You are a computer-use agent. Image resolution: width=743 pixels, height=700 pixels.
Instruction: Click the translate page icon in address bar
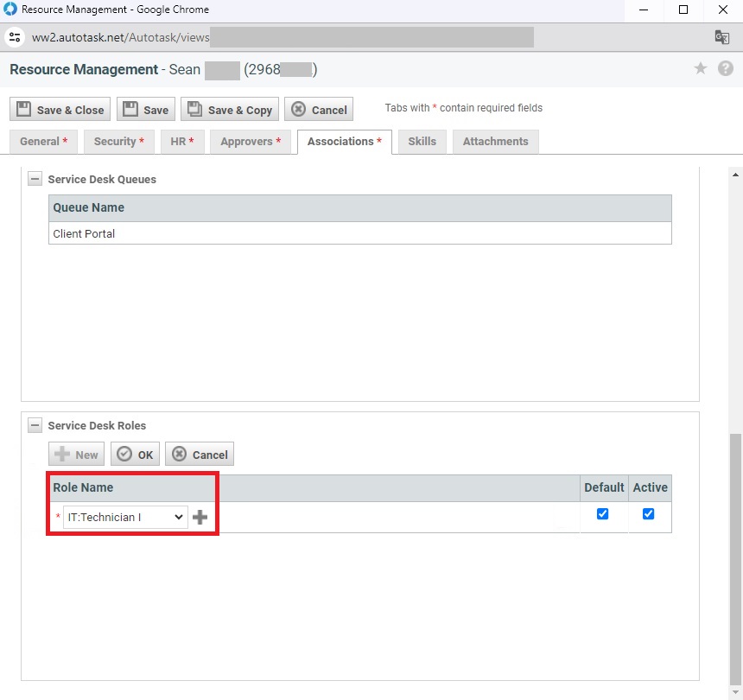pos(721,37)
